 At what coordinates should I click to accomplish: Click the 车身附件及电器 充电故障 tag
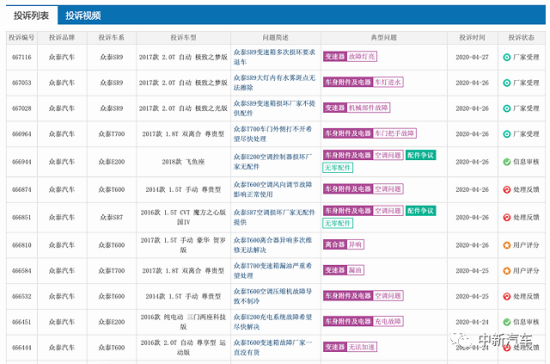[x=363, y=321]
